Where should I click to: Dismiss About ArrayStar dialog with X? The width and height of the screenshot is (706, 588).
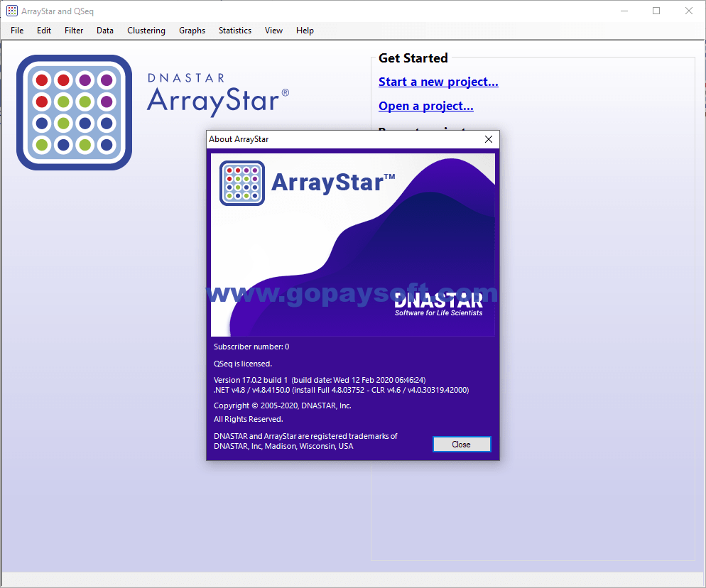489,139
